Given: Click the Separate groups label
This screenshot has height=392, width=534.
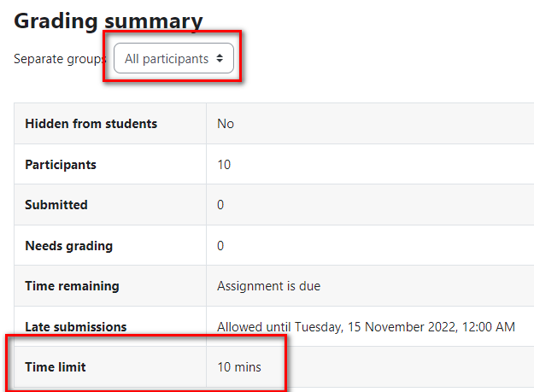Looking at the screenshot, I should pos(60,59).
